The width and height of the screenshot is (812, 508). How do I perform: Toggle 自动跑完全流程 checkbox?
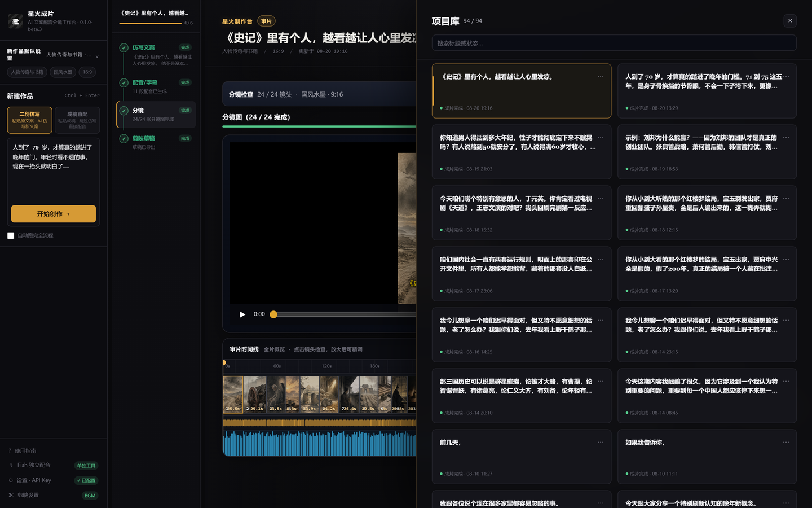pos(11,235)
